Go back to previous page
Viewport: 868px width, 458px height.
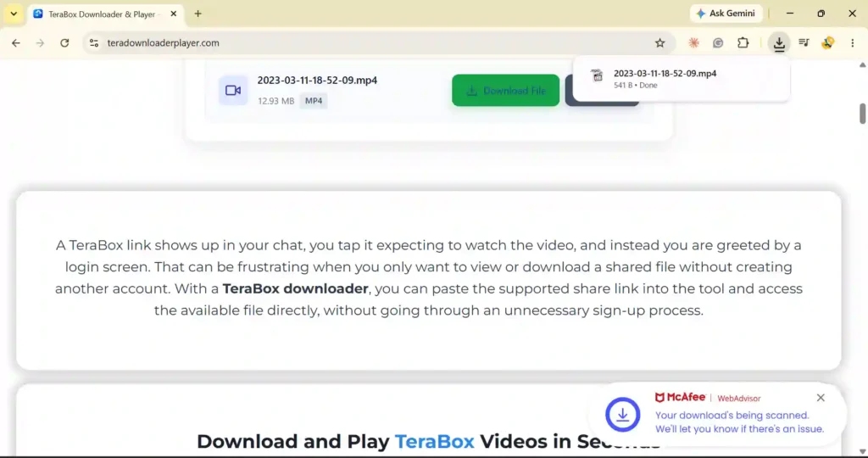point(15,42)
